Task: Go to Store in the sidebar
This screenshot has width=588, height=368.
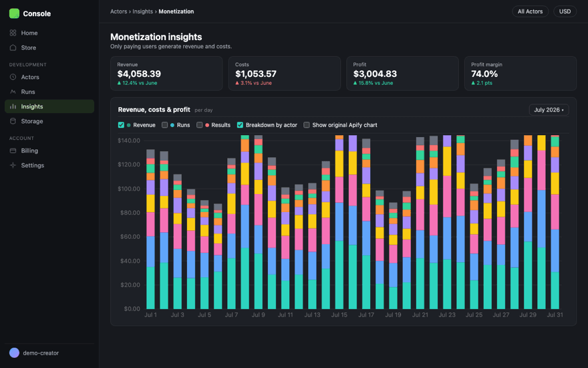Action: (49, 48)
